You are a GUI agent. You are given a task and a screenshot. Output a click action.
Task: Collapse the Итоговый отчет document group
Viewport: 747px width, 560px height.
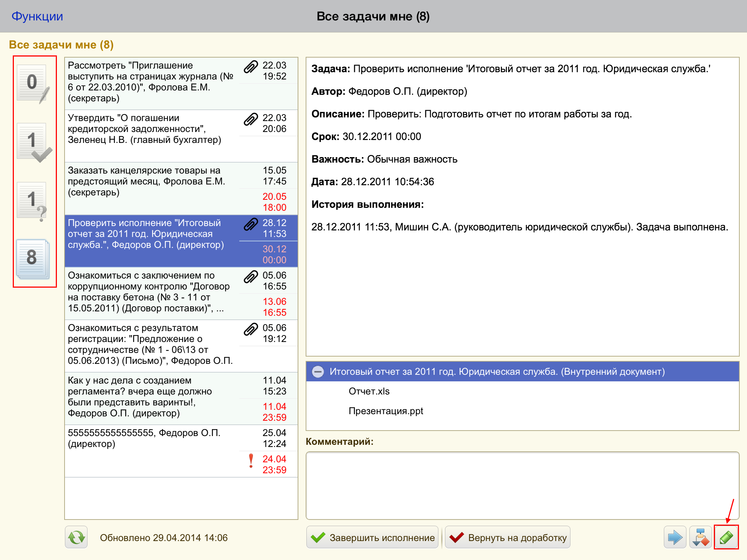pyautogui.click(x=318, y=372)
